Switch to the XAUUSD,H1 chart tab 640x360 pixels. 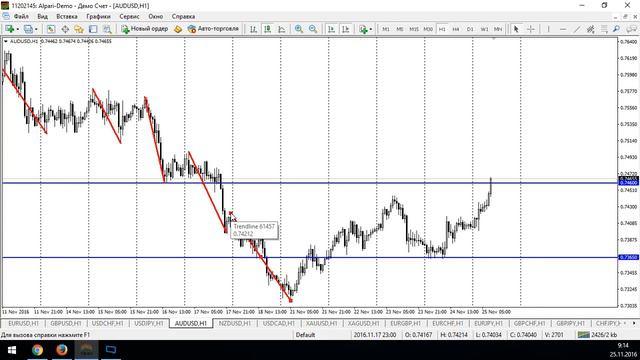(x=322, y=323)
